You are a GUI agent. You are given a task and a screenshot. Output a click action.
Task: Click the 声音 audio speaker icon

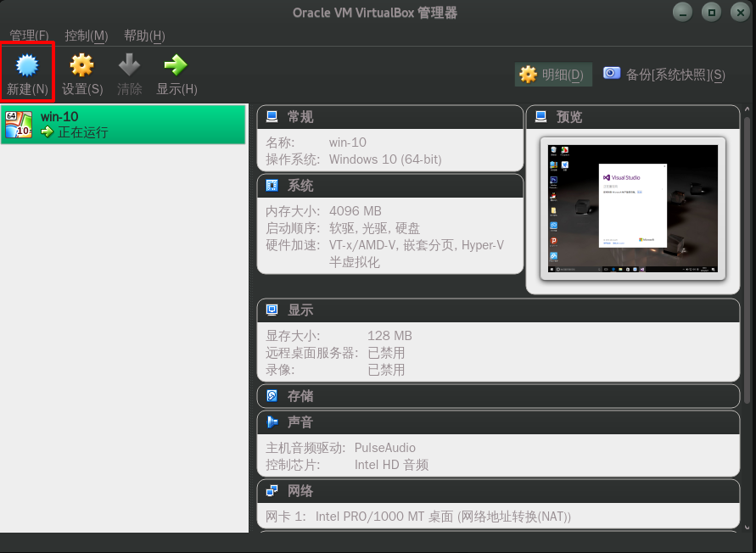pyautogui.click(x=272, y=422)
